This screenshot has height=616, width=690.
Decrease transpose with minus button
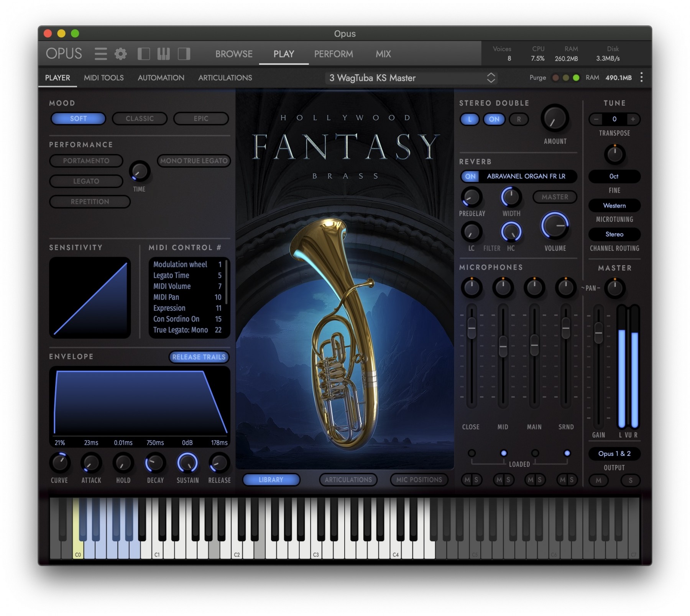click(596, 119)
